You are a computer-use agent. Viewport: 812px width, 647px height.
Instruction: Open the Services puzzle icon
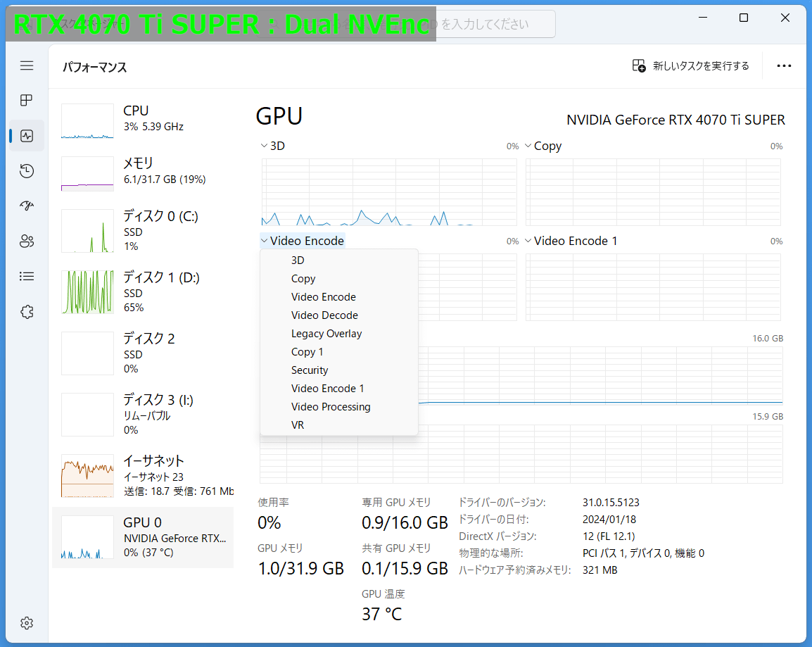27,312
